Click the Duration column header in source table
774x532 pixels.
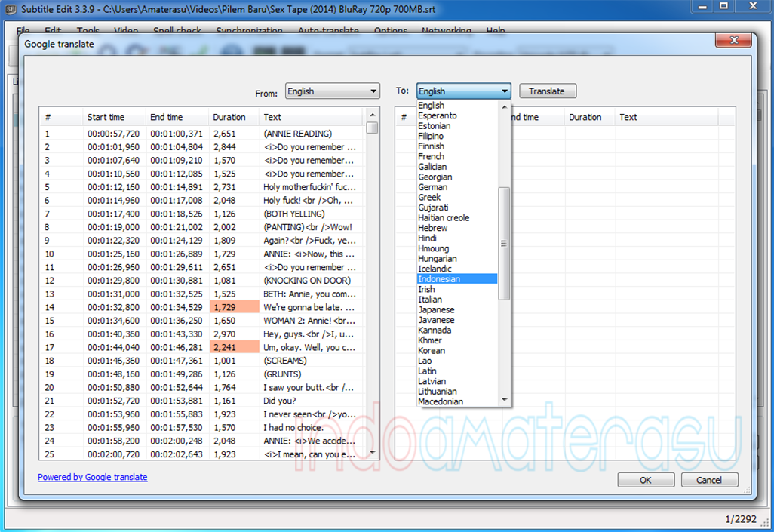click(234, 117)
